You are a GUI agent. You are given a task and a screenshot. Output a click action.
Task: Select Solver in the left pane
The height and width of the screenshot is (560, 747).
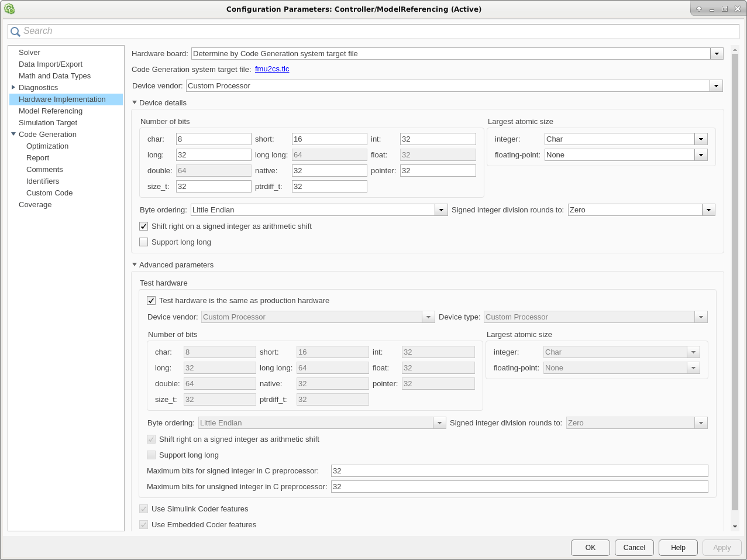click(x=29, y=52)
